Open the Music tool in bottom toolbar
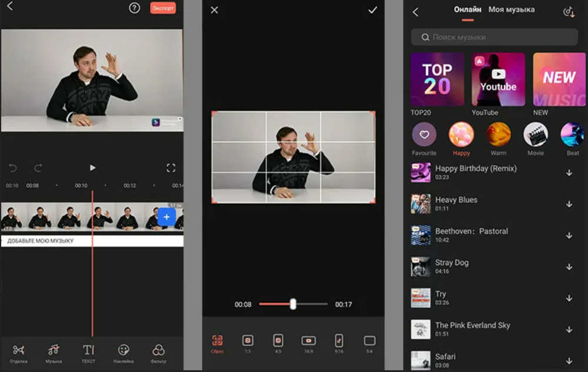 tap(54, 351)
